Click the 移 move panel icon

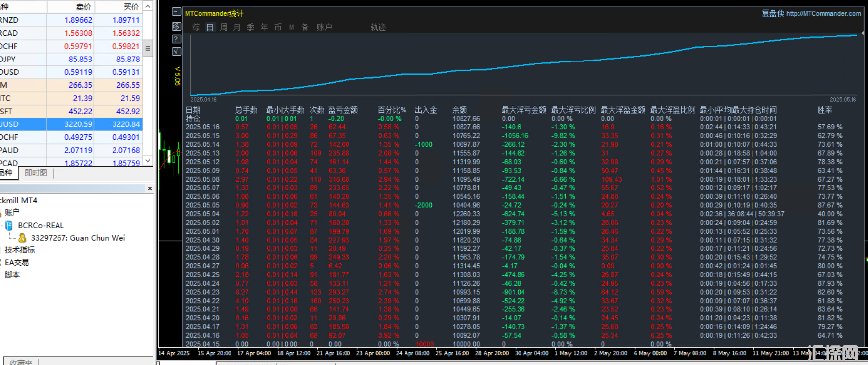pos(176,26)
